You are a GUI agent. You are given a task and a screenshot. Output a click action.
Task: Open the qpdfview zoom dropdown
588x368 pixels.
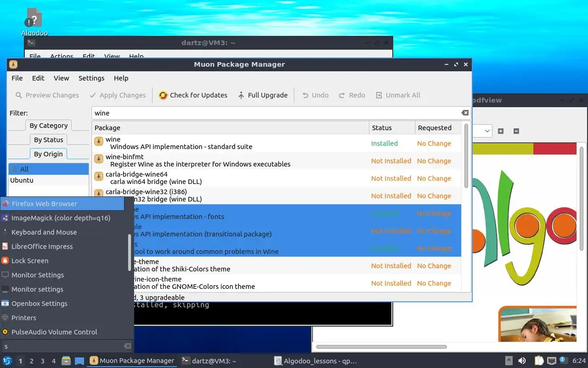[x=487, y=131]
